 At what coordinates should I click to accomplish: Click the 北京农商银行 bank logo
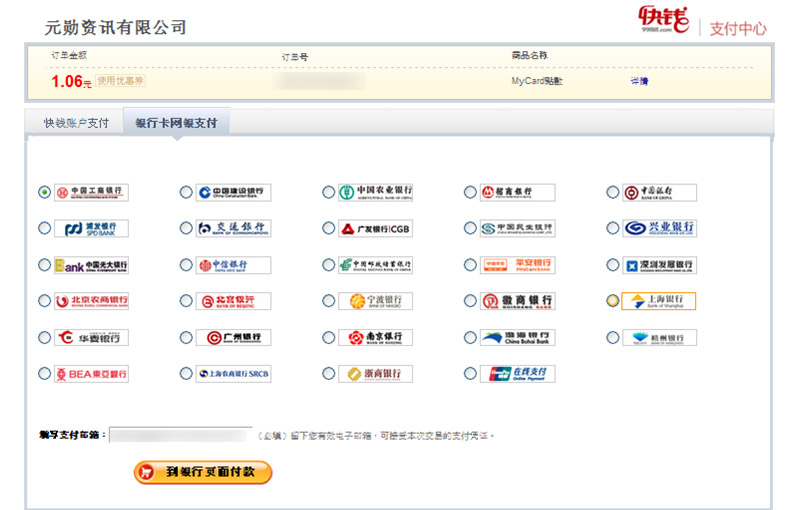[91, 301]
